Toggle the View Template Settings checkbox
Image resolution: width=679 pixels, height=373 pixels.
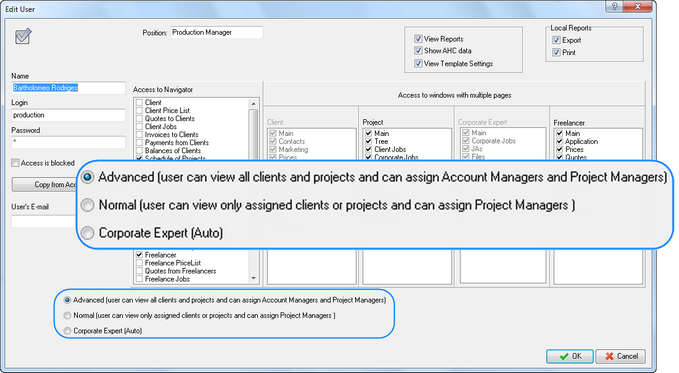[x=418, y=64]
